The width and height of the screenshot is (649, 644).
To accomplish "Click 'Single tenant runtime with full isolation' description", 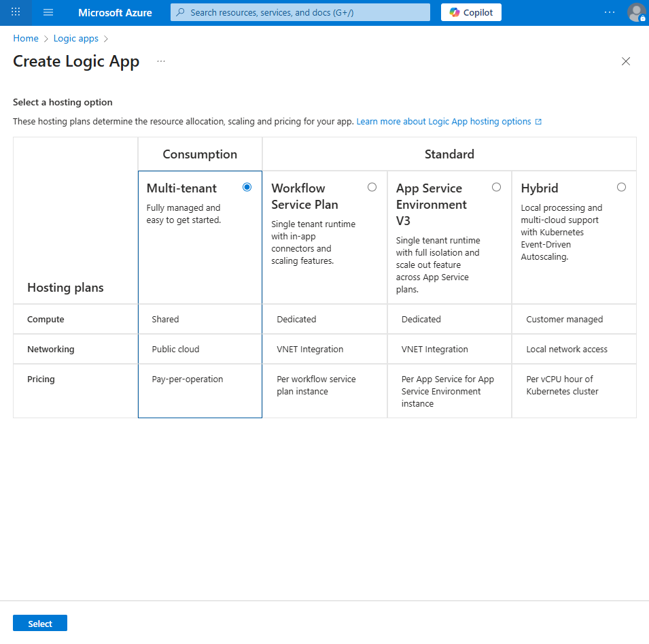I will pos(438,265).
